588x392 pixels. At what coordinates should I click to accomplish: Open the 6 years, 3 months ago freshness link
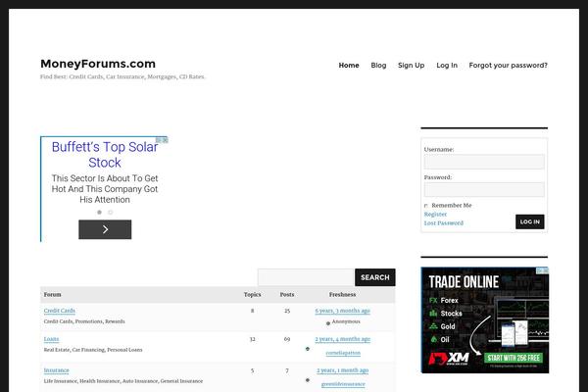pyautogui.click(x=342, y=311)
